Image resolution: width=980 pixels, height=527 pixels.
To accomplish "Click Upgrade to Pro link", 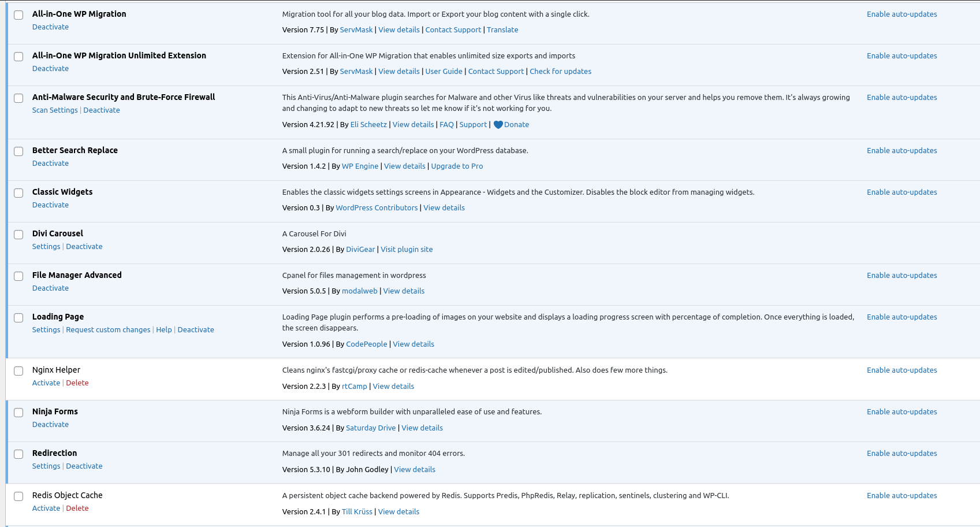I will 457,166.
